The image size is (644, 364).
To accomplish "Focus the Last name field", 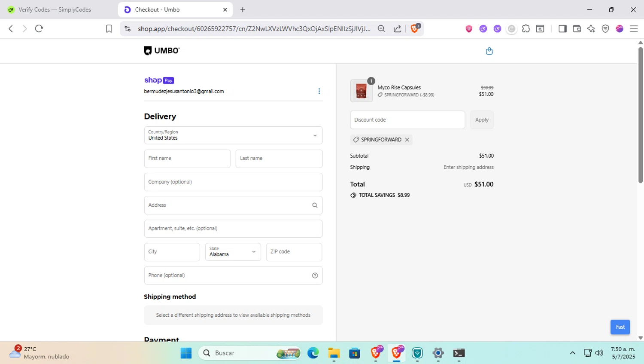I will pos(279,159).
